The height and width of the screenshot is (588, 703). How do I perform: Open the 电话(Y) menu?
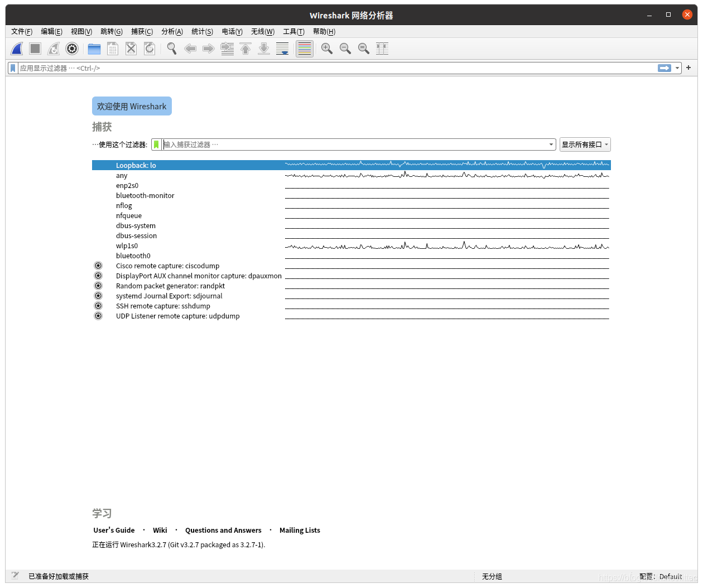[x=232, y=31]
